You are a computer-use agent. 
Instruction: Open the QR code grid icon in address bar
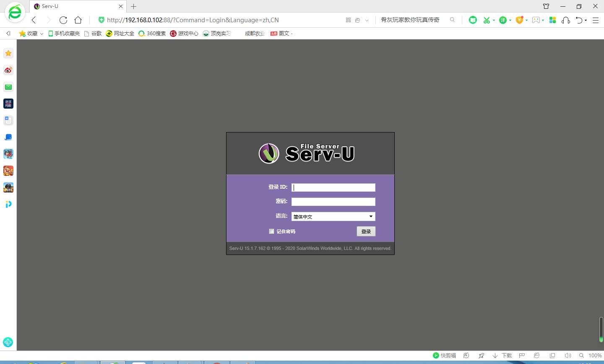click(x=348, y=20)
